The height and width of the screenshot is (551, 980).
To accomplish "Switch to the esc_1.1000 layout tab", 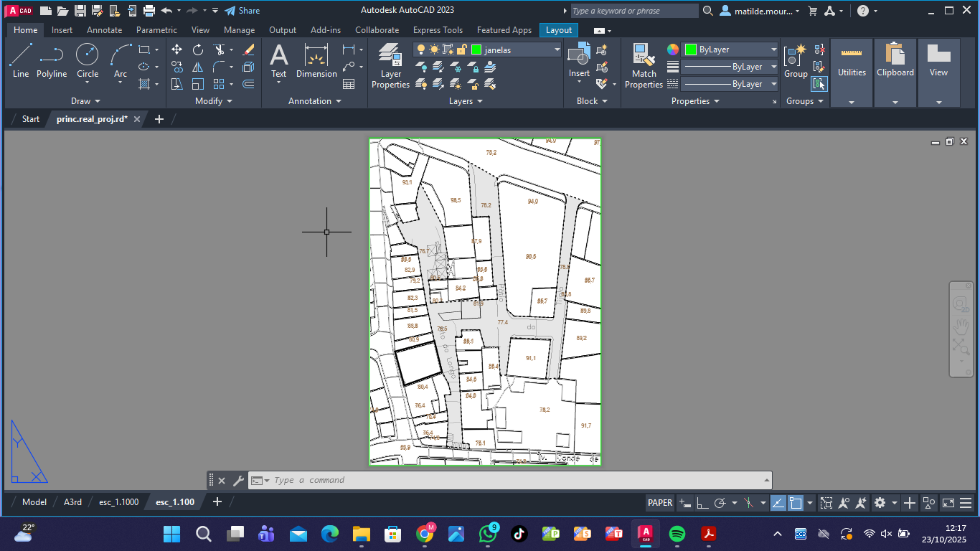I will (x=118, y=502).
